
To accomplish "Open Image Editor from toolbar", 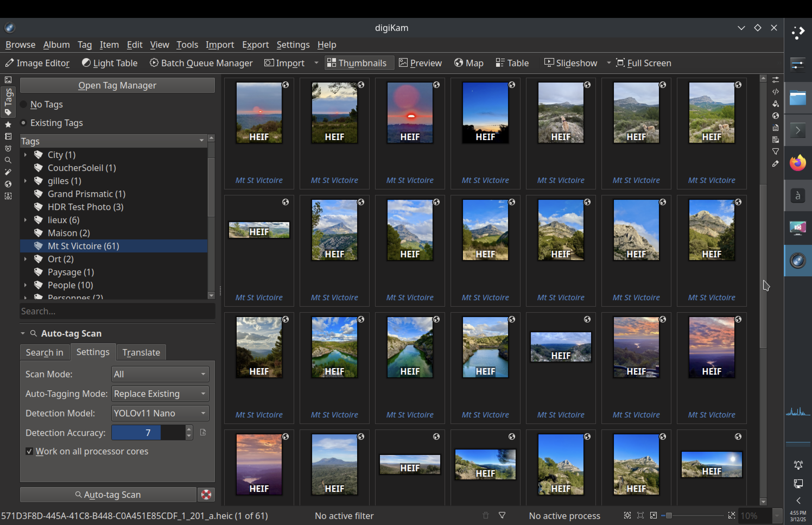I will (x=37, y=63).
